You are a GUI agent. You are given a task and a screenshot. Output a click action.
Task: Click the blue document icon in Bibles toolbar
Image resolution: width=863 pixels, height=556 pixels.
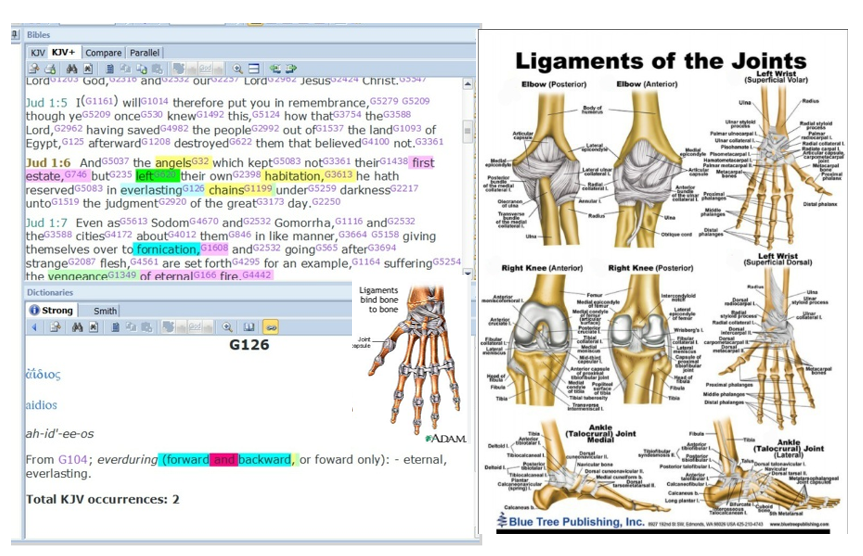(x=110, y=68)
